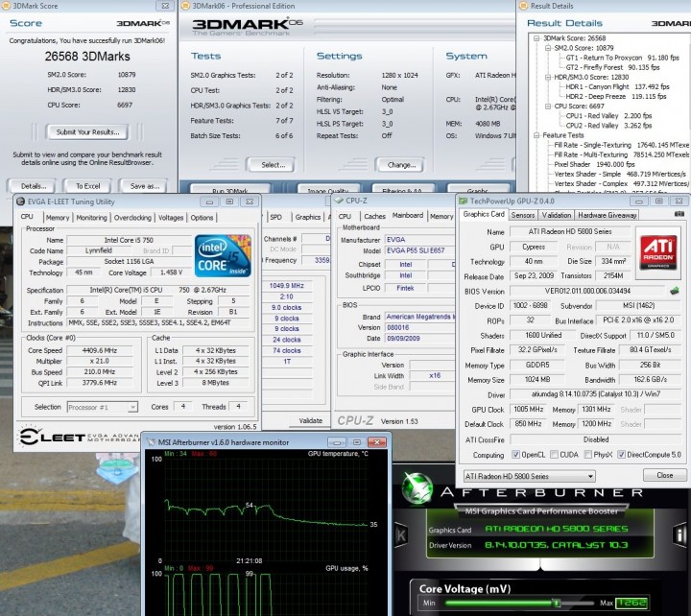
Task: Switch to Voltages tab in E-LEET
Action: tap(171, 218)
